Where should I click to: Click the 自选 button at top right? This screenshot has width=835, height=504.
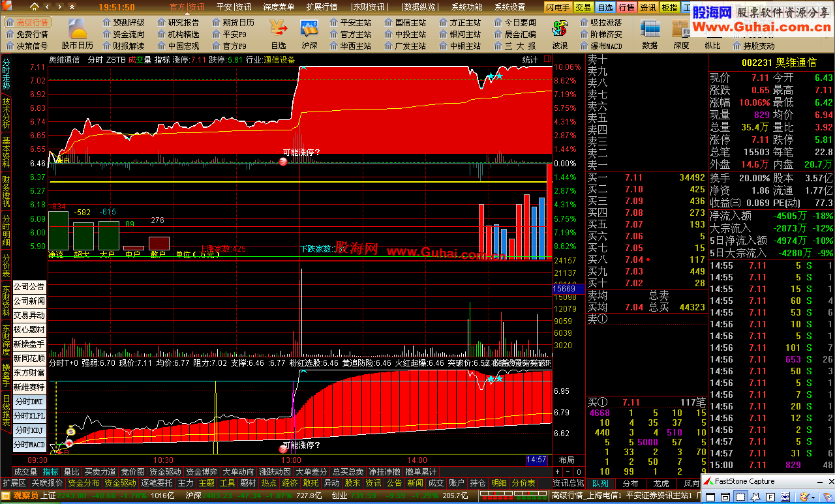tap(605, 7)
